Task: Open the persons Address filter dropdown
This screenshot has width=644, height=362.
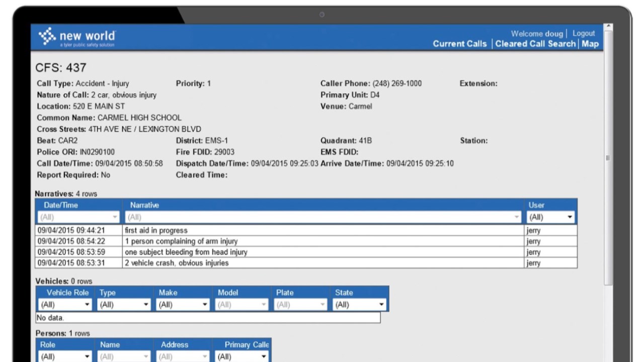Action: pyautogui.click(x=183, y=356)
